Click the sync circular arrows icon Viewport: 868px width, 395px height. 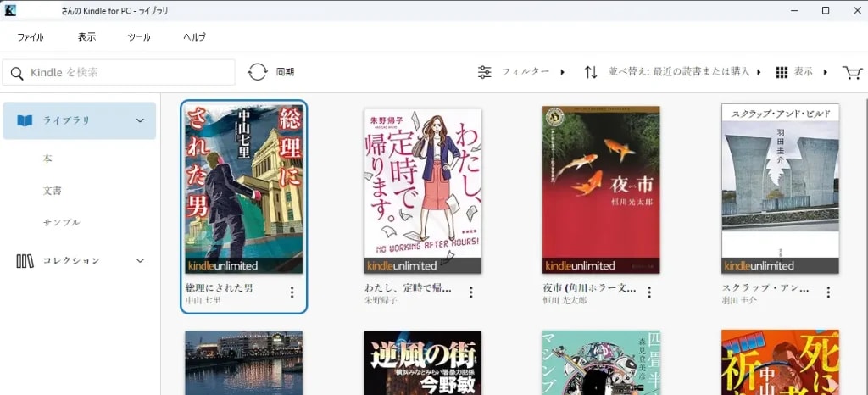[x=258, y=72]
